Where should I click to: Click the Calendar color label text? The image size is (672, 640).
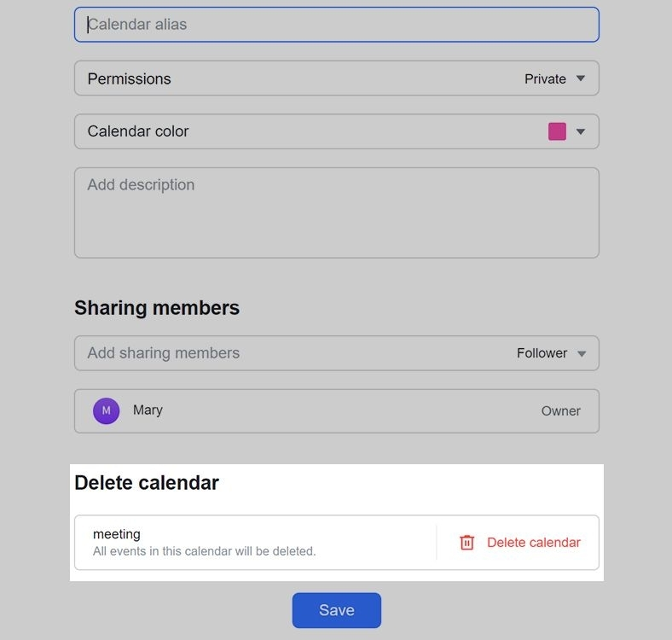pyautogui.click(x=138, y=131)
